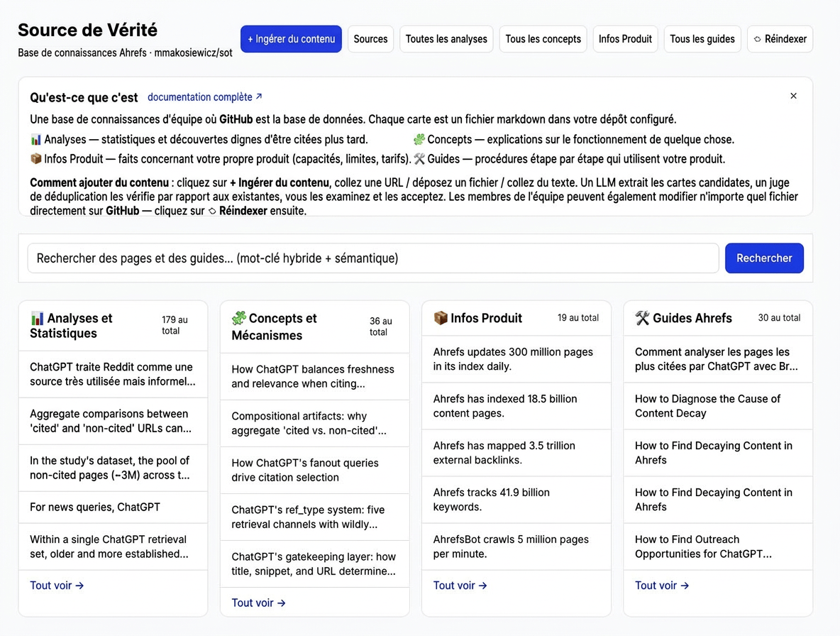The image size is (840, 636).
Task: Click the chart icon before 'Analyses —' in the info panel
Action: [36, 140]
